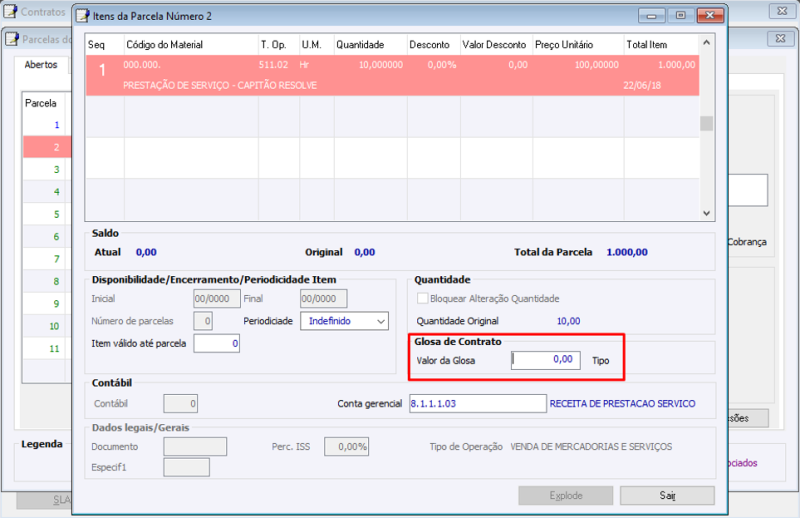
Task: Click the Sair button
Action: tap(667, 496)
